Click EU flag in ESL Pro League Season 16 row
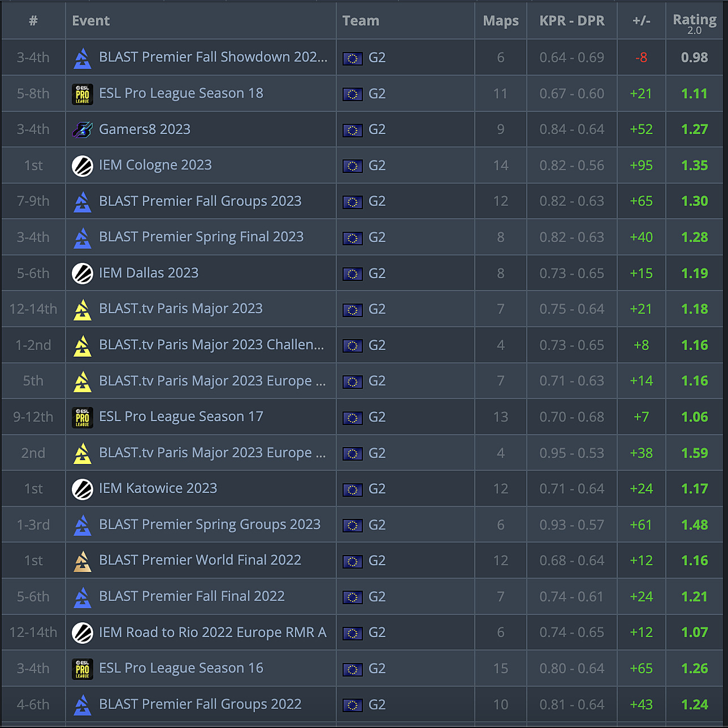 point(353,669)
